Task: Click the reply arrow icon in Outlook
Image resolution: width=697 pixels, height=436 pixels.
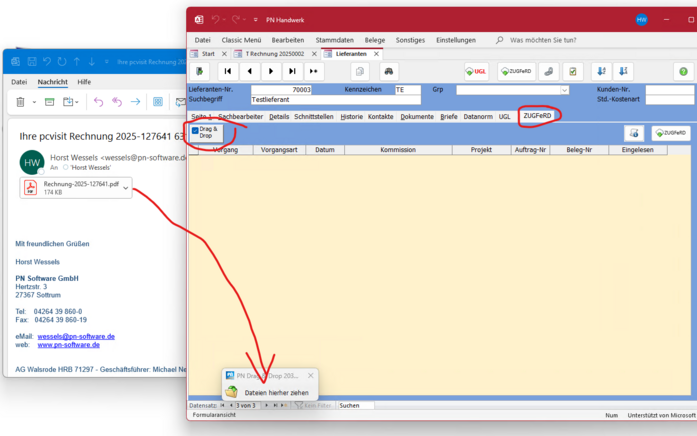Action: pos(98,102)
